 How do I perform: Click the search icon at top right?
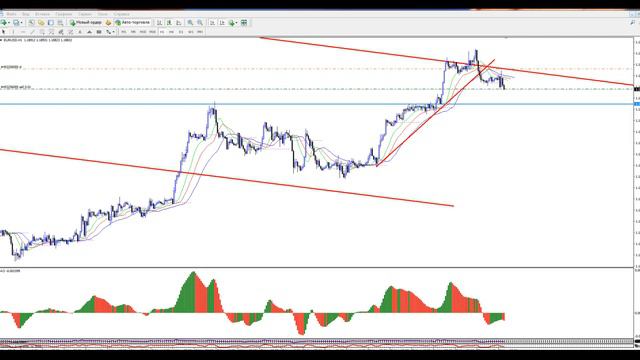point(633,23)
